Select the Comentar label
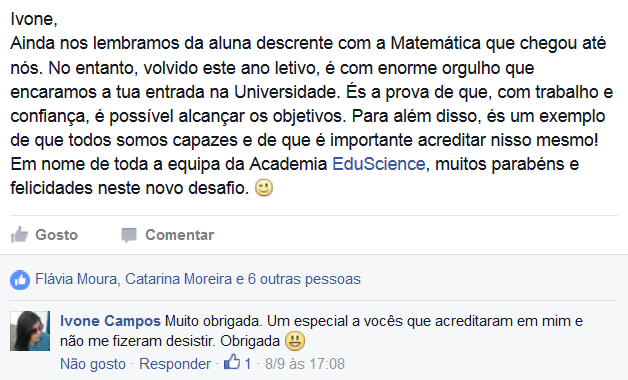This screenshot has height=380, width=628. pos(179,235)
